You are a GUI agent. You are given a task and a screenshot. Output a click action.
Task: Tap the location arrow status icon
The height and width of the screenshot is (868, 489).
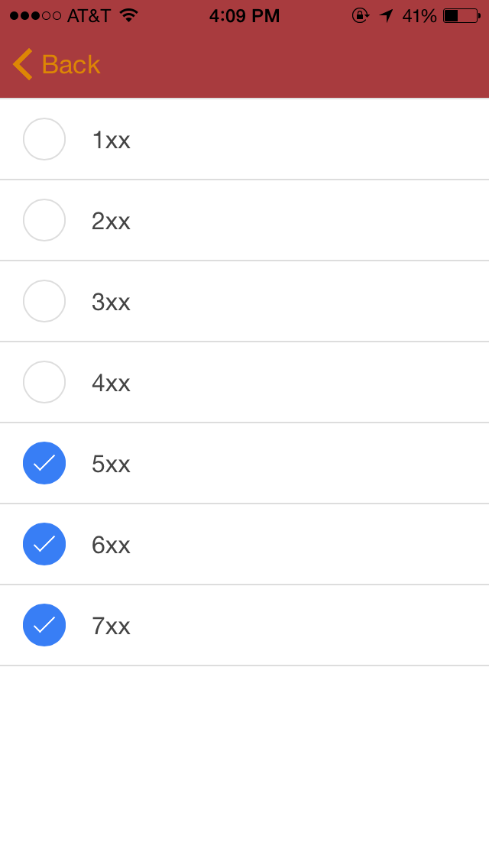(x=386, y=15)
